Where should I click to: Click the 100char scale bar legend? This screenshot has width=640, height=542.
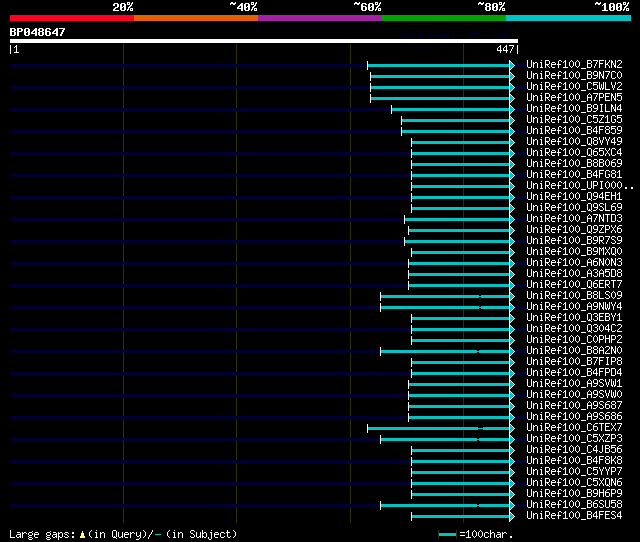(x=447, y=534)
